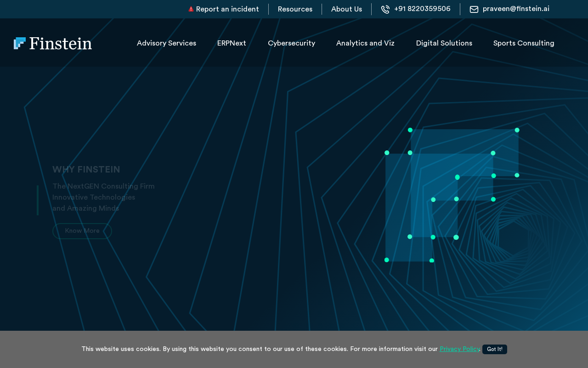Open Analytics and Viz menu
Screen dimensions: 588x368
[365, 43]
